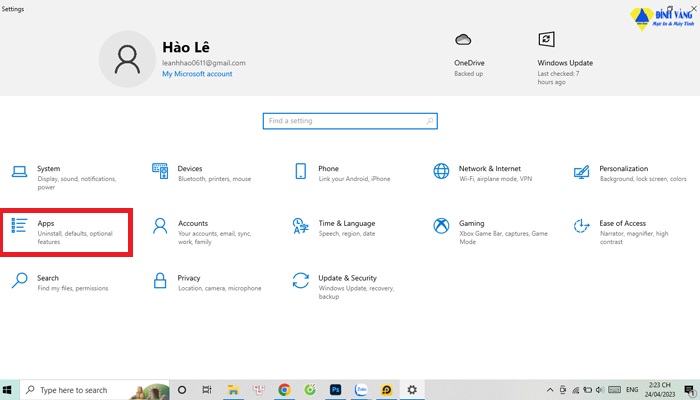700x400 pixels.
Task: Open the Time & Language icon
Action: 300,226
